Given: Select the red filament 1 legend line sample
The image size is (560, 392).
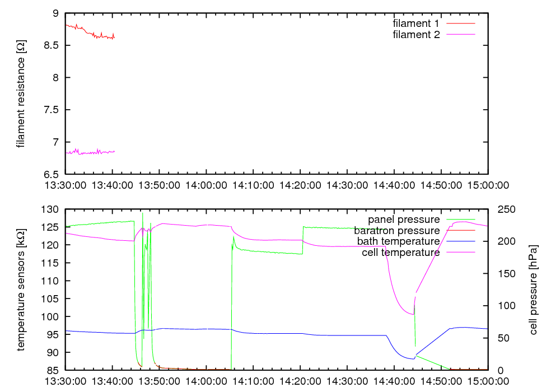Looking at the screenshot, I should point(460,24).
